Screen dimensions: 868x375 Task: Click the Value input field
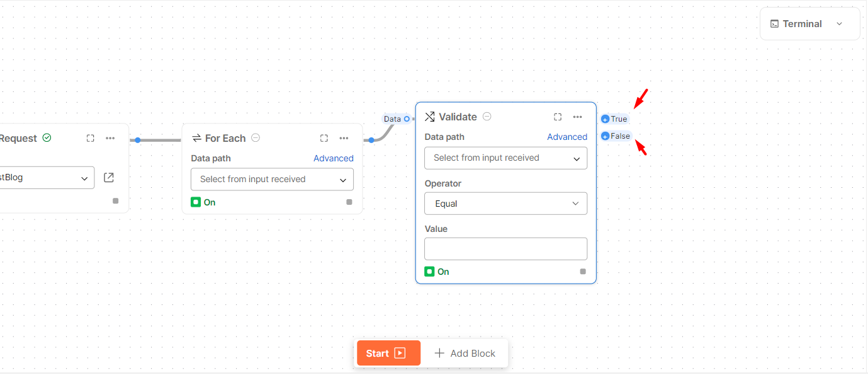pos(505,249)
